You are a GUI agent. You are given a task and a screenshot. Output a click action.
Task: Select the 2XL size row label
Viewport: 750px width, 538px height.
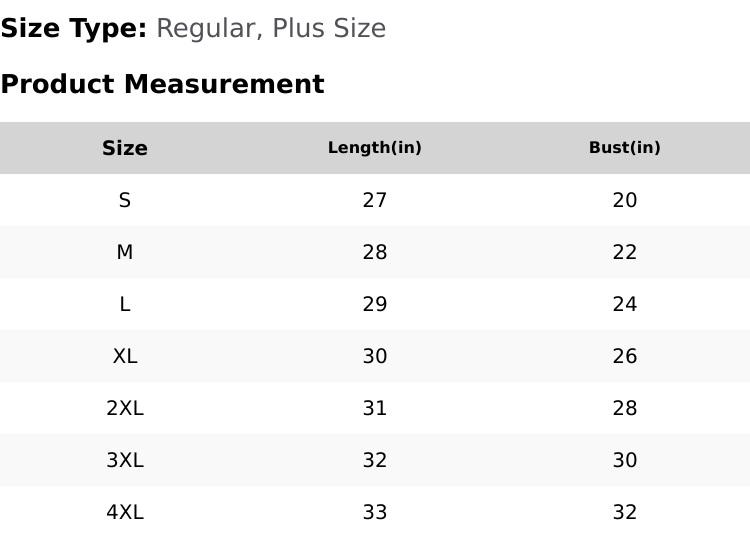[x=125, y=408]
